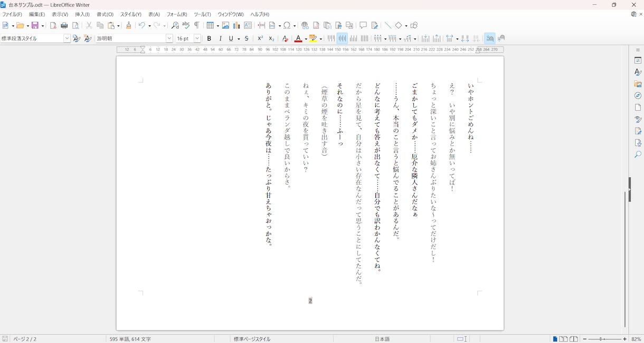Switch to single-page view in status bar
The width and height of the screenshot is (644, 343).
(555, 339)
